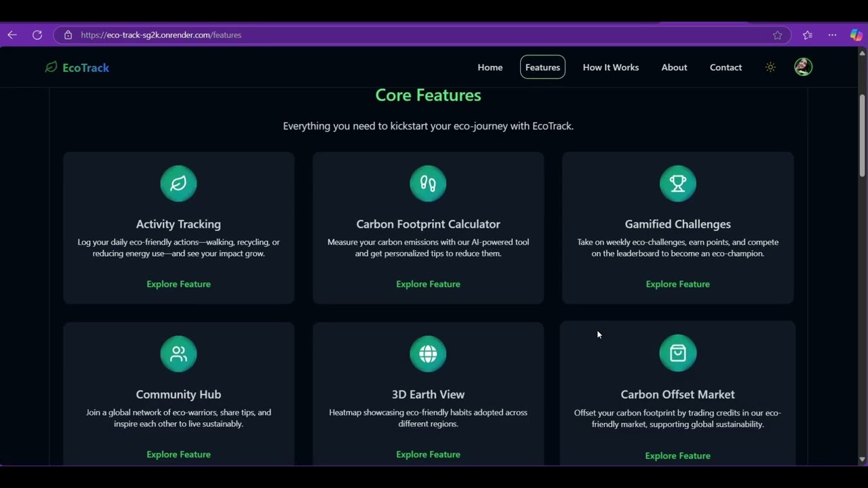Reload the page with the refresh icon
The width and height of the screenshot is (868, 488).
37,35
